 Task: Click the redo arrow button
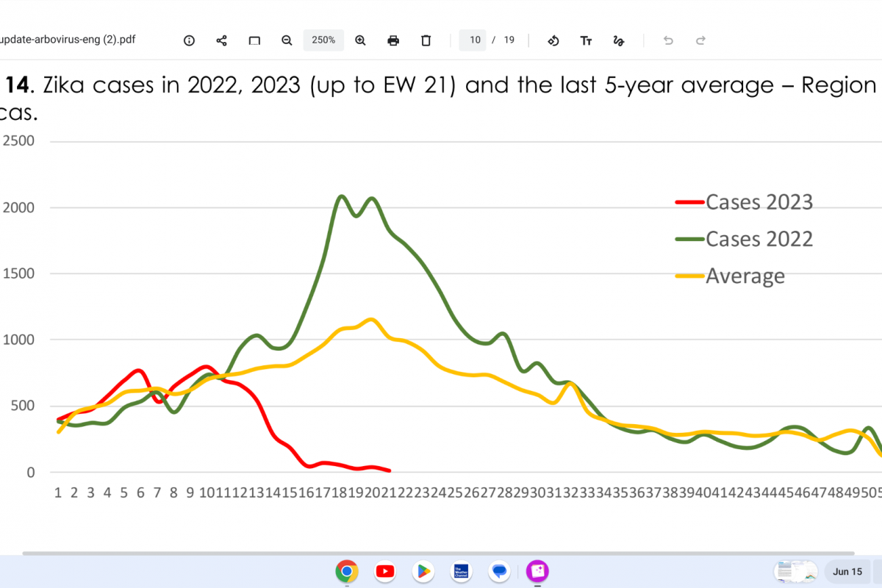click(x=700, y=40)
